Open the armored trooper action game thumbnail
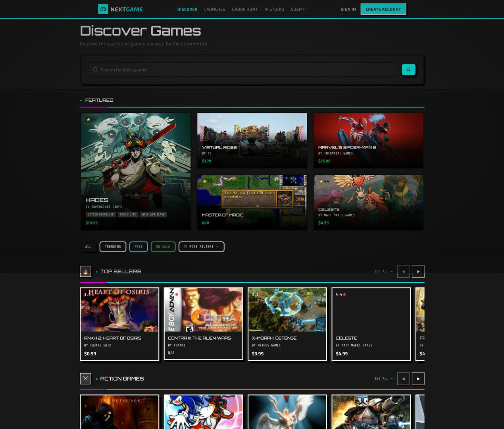Screen dimensions: 504x429 click(371, 412)
